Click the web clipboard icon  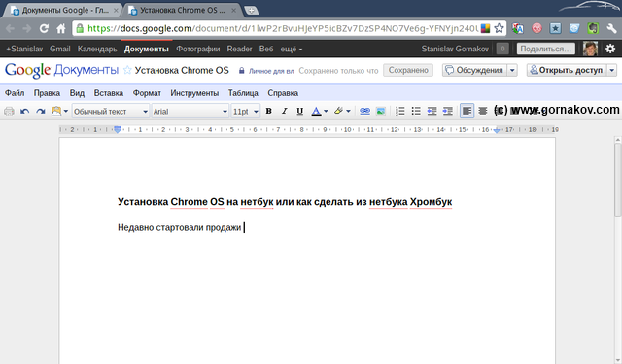[x=56, y=112]
